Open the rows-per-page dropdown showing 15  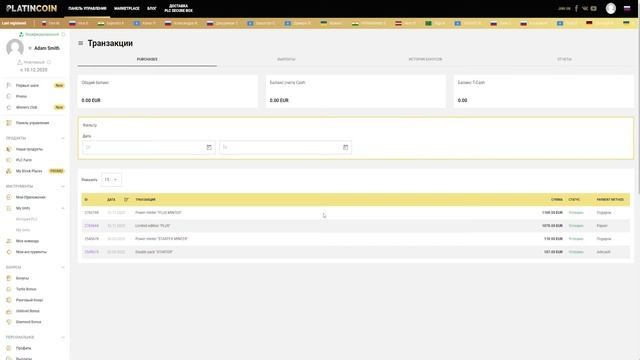(x=111, y=180)
